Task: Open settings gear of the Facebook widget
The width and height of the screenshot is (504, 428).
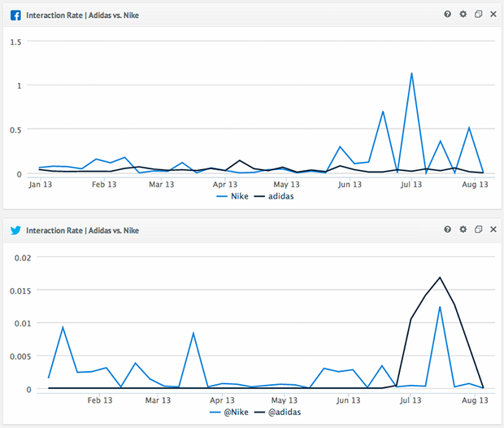Action: [463, 14]
